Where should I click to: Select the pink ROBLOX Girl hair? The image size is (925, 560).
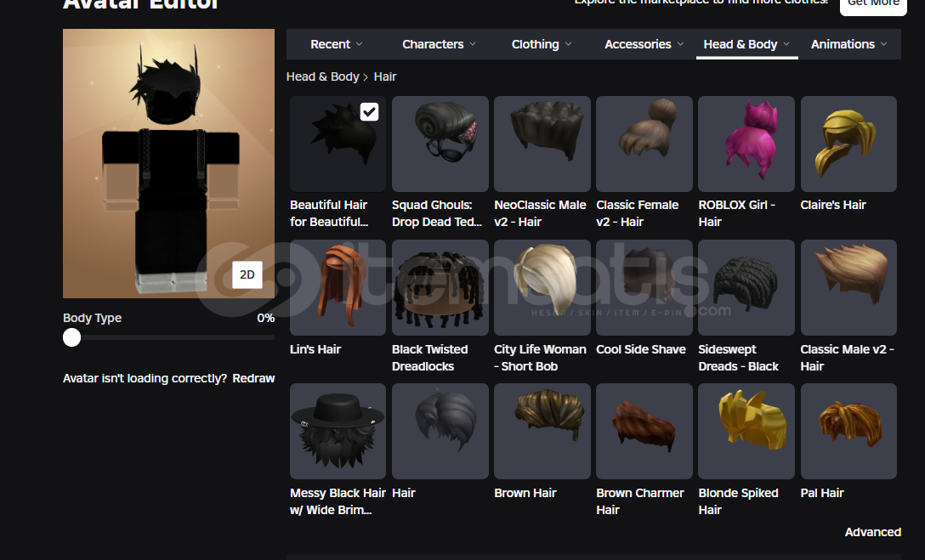click(746, 144)
